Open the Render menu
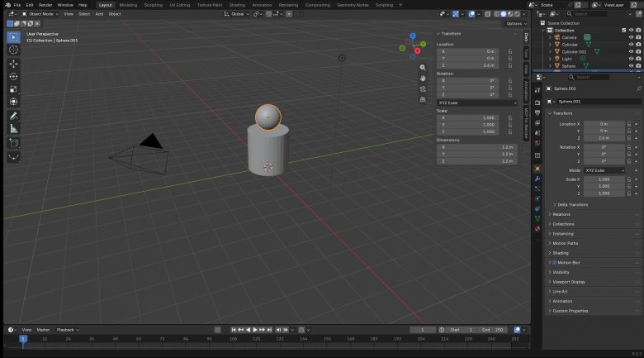This screenshot has width=644, height=358. (45, 5)
